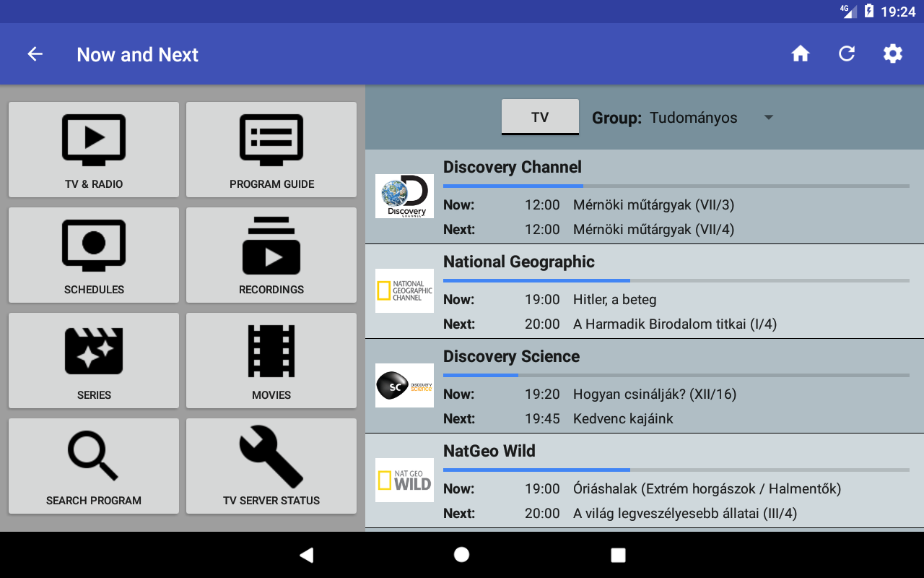Open the TV Server Status tile
Image resolution: width=924 pixels, height=578 pixels.
[271, 466]
